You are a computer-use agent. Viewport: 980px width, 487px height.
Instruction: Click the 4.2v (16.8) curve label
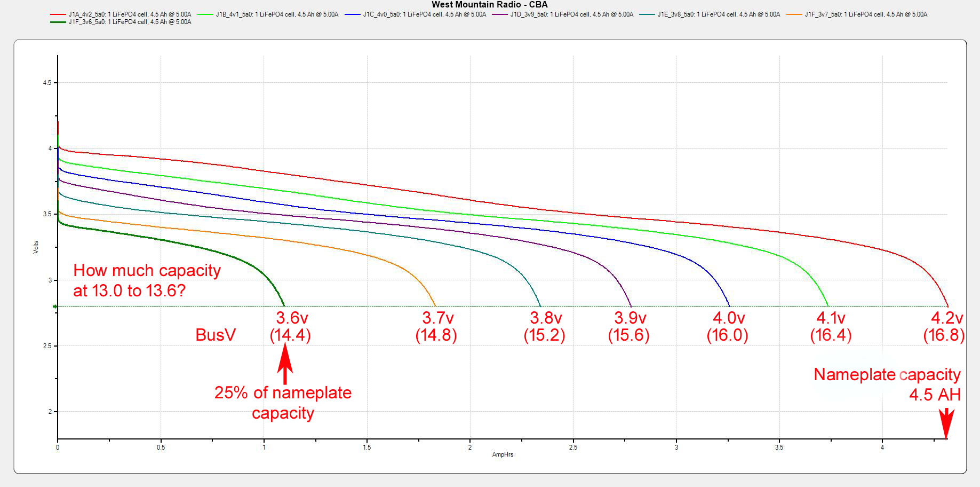(x=945, y=326)
